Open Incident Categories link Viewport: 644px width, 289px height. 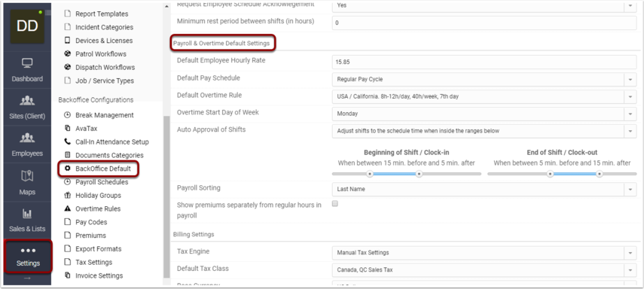105,27
